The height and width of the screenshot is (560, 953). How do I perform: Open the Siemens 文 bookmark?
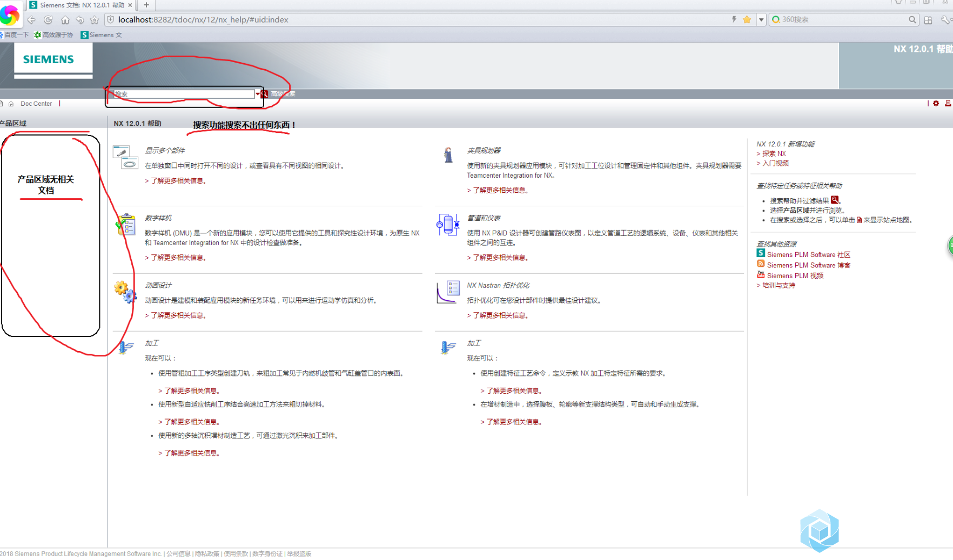pos(101,35)
